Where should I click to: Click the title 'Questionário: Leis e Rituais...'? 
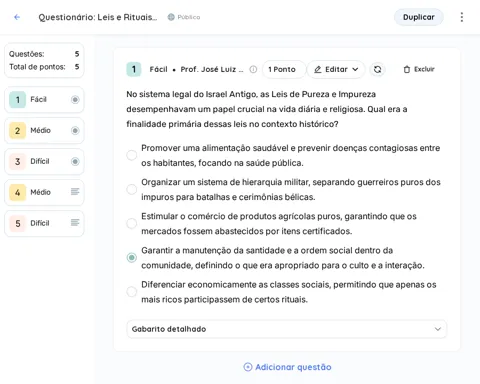tap(98, 17)
